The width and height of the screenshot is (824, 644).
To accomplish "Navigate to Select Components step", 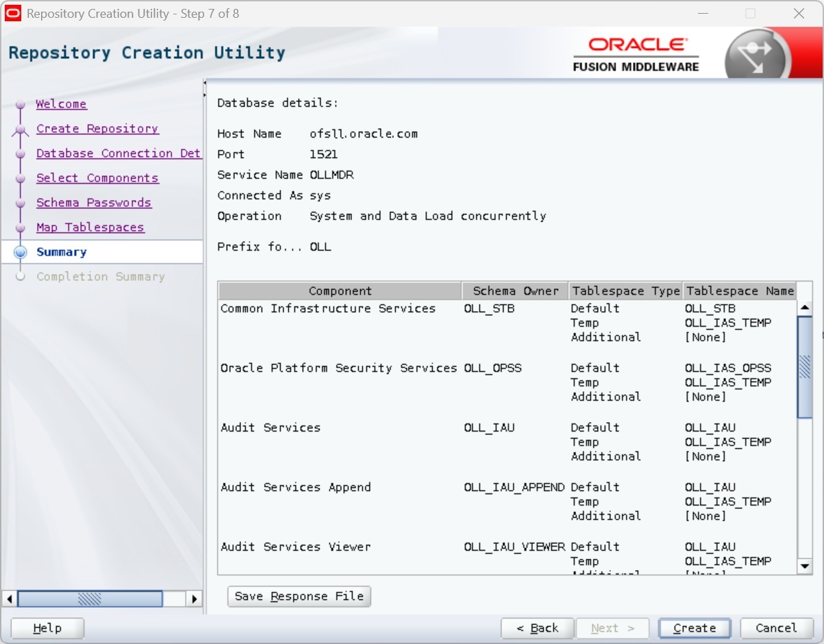I will [97, 178].
